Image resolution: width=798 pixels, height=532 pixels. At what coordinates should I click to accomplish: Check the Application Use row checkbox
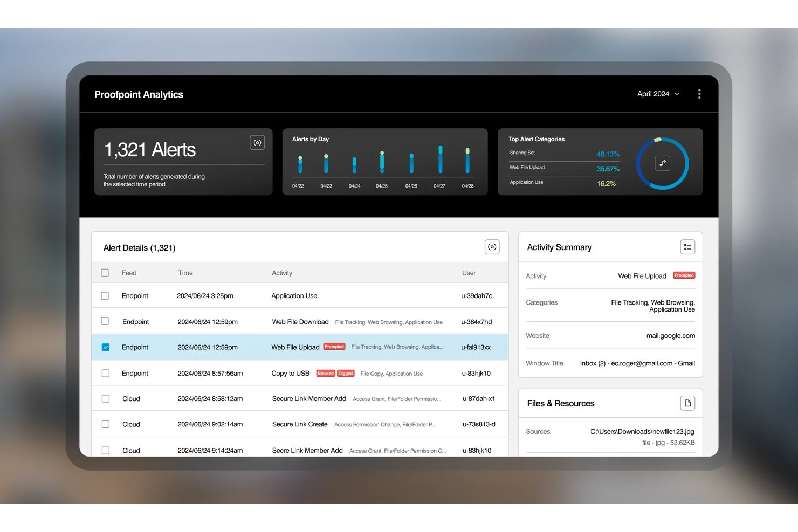105,296
